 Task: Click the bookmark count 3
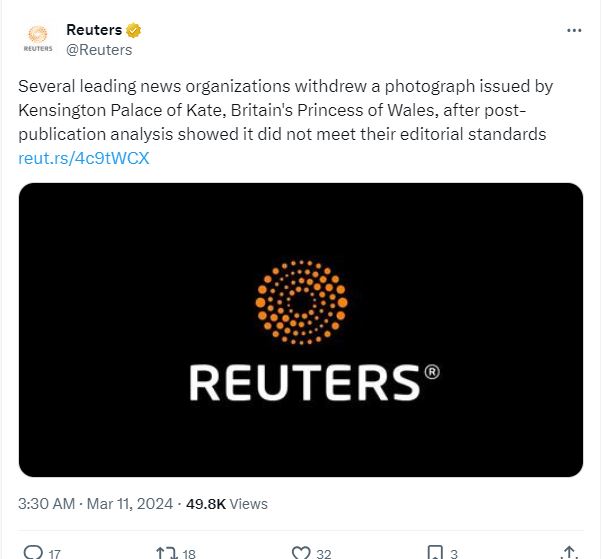453,552
